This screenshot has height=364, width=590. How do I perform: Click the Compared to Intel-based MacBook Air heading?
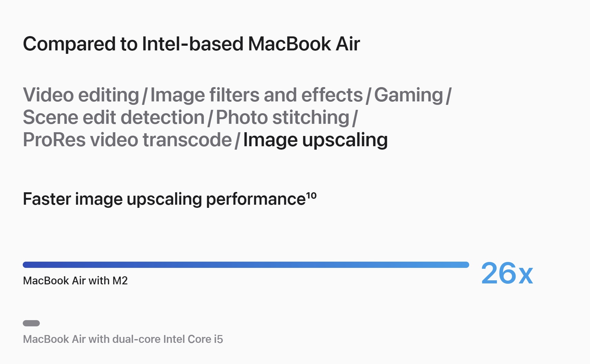[191, 44]
